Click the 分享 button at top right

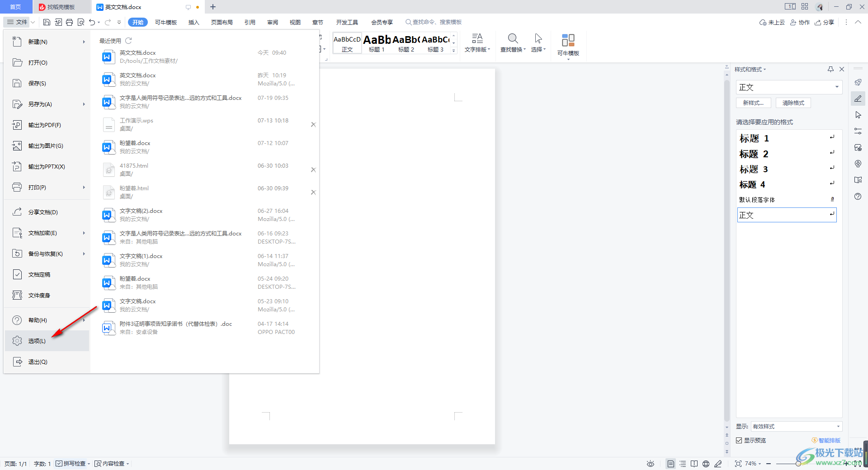(x=824, y=22)
